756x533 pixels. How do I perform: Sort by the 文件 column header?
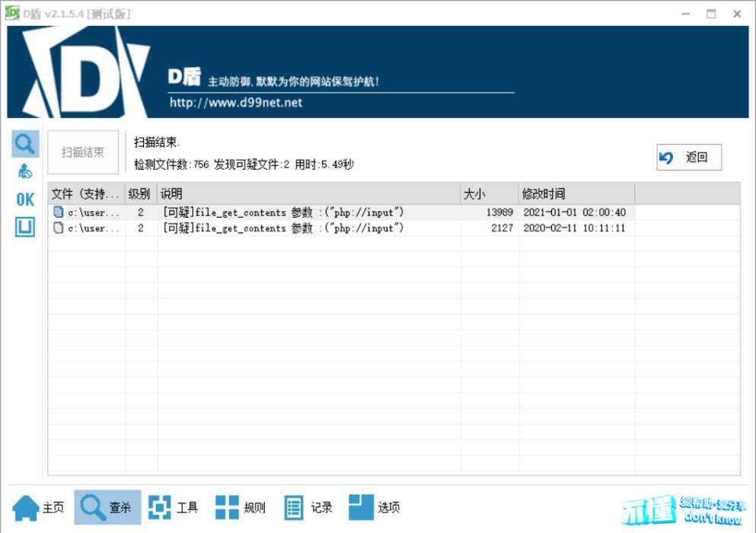(x=86, y=194)
